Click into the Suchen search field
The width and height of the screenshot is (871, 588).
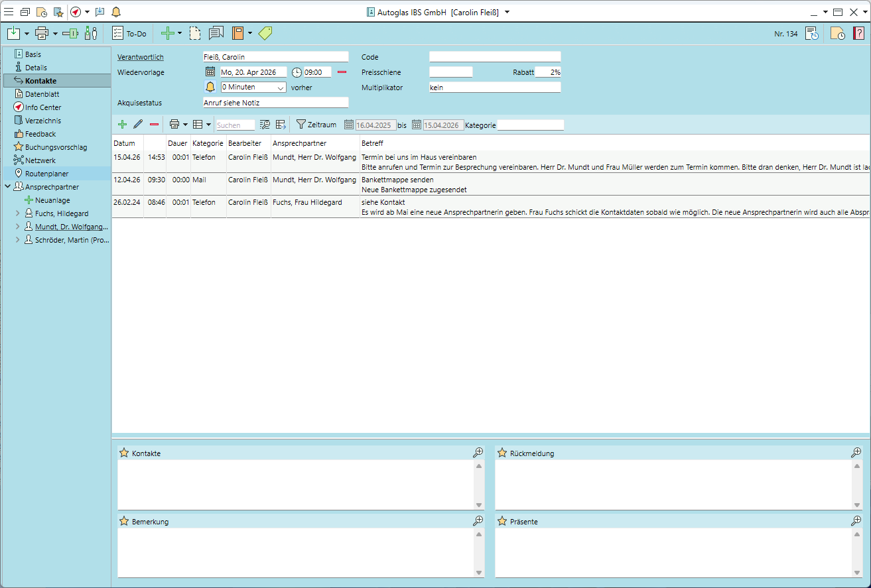point(235,125)
